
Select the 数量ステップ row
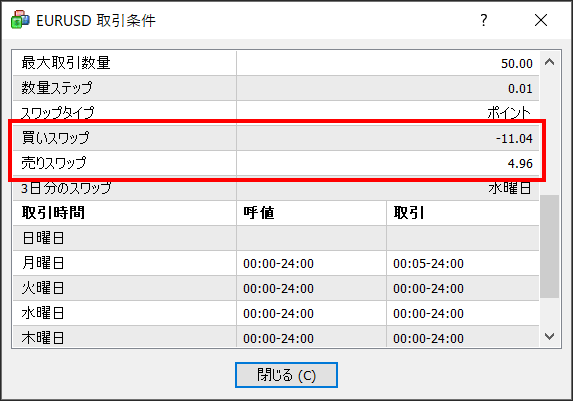pos(276,88)
